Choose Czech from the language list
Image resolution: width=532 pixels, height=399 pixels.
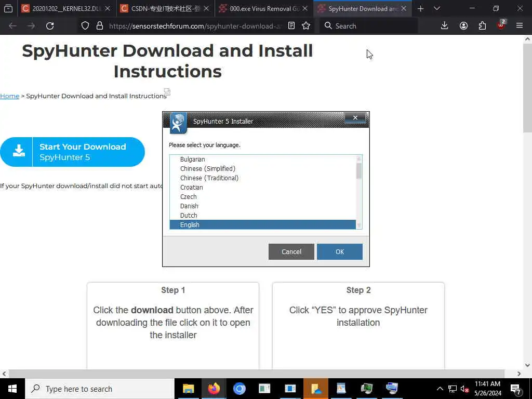(x=262, y=197)
